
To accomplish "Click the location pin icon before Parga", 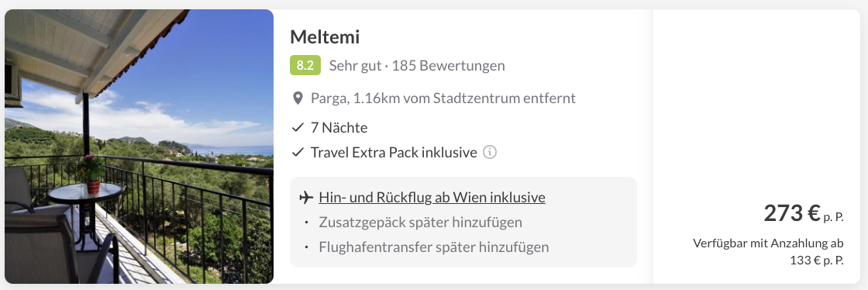I will click(x=298, y=98).
